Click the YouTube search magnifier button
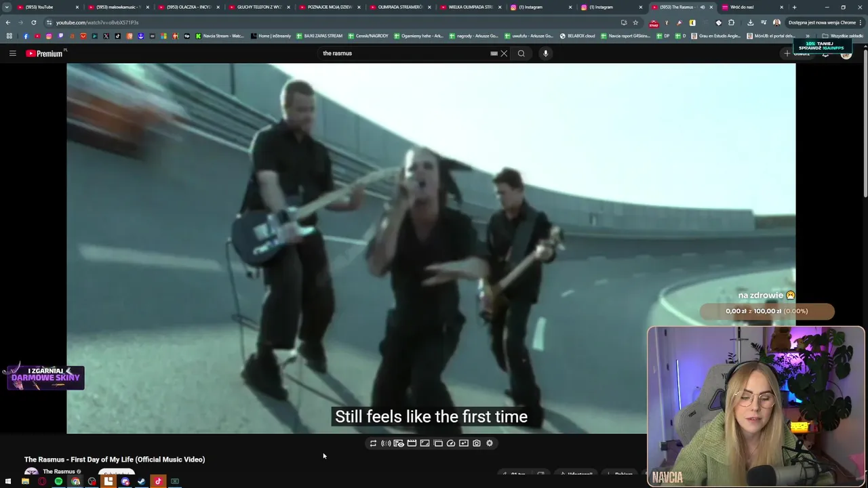This screenshot has width=868, height=488. [521, 54]
